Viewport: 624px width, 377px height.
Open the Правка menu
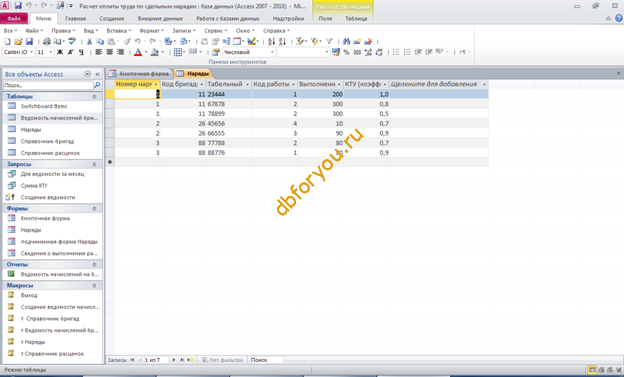(x=63, y=31)
